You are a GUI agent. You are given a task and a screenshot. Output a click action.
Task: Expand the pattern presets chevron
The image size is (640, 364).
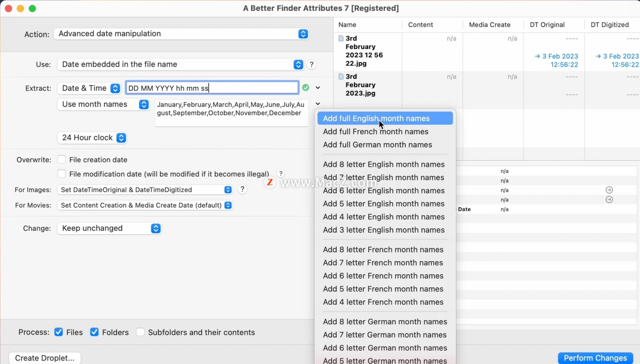coord(318,88)
